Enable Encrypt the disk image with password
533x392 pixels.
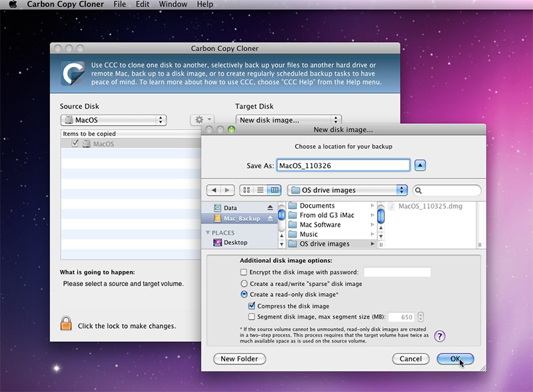click(244, 272)
